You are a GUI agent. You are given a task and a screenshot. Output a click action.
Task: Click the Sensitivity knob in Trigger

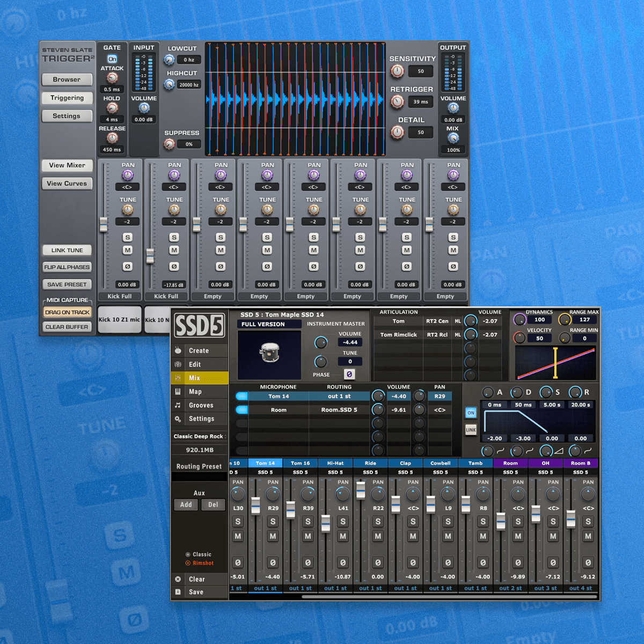coord(397,71)
